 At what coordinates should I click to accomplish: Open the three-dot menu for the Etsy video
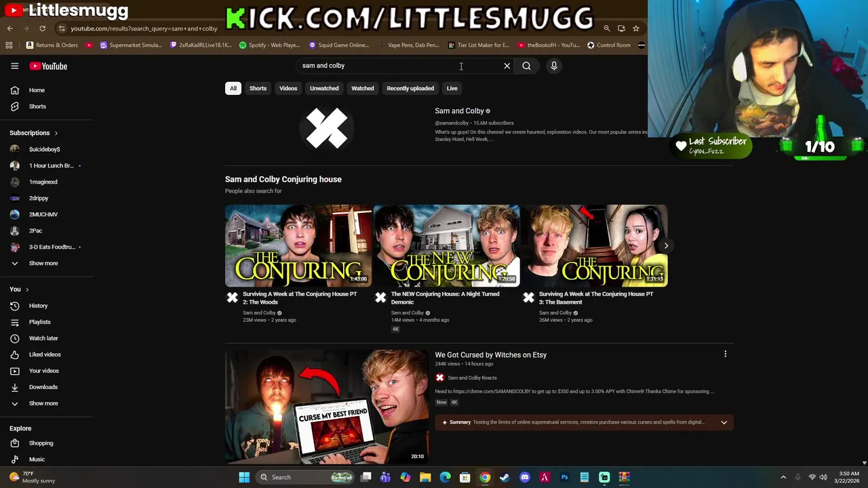(725, 354)
